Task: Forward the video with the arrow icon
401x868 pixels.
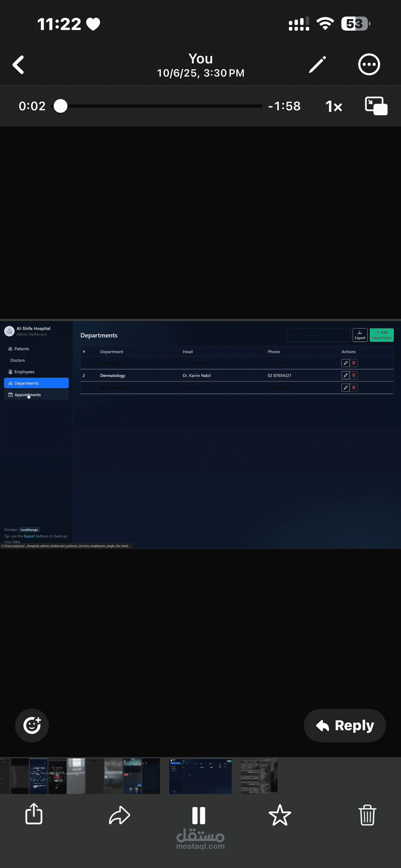Action: coord(120,816)
